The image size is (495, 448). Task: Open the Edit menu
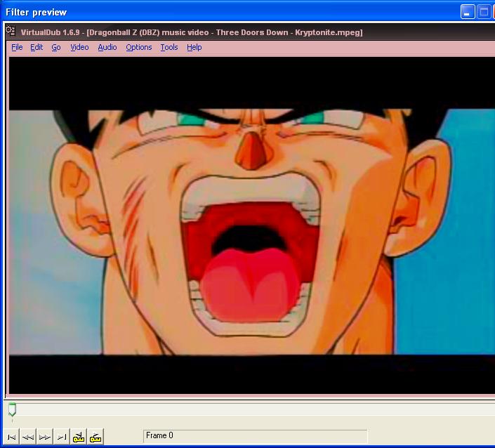tap(37, 47)
